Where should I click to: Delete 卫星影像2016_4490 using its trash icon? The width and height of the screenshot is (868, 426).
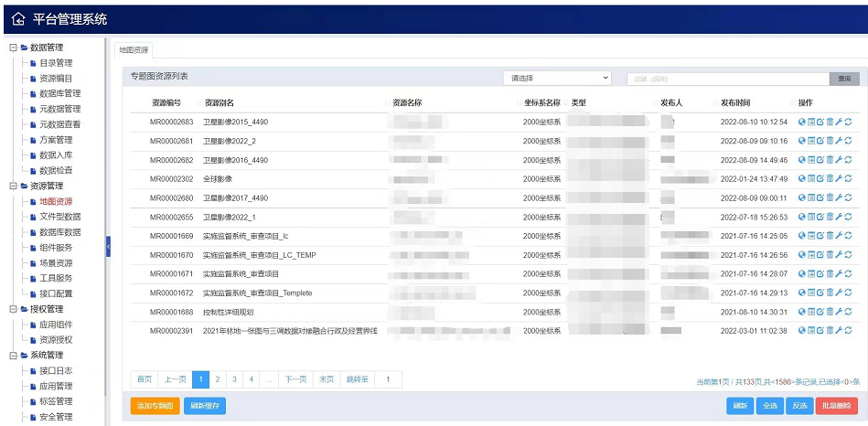(x=830, y=160)
